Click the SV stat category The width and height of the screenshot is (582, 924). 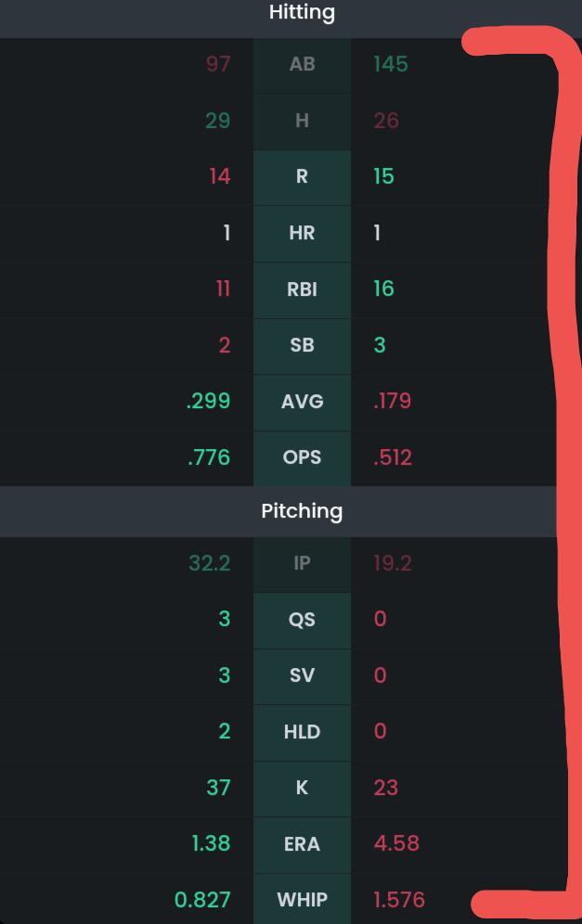tap(302, 675)
